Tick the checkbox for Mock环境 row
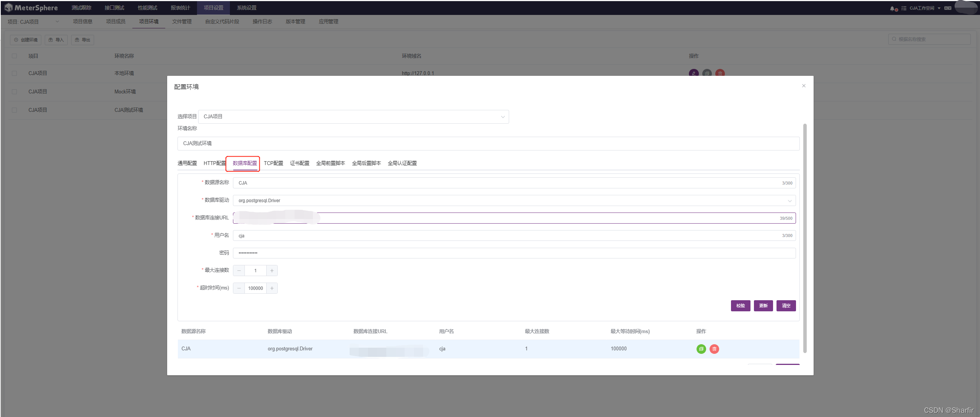The height and width of the screenshot is (417, 980). pos(15,92)
